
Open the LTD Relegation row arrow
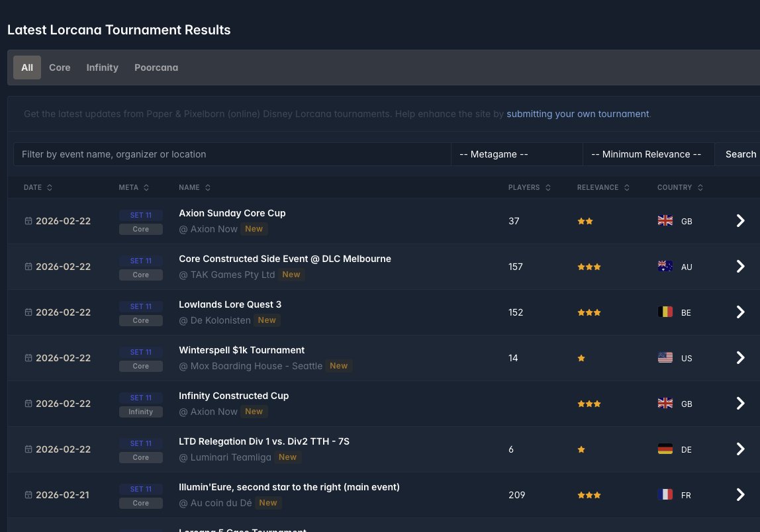[x=740, y=449]
